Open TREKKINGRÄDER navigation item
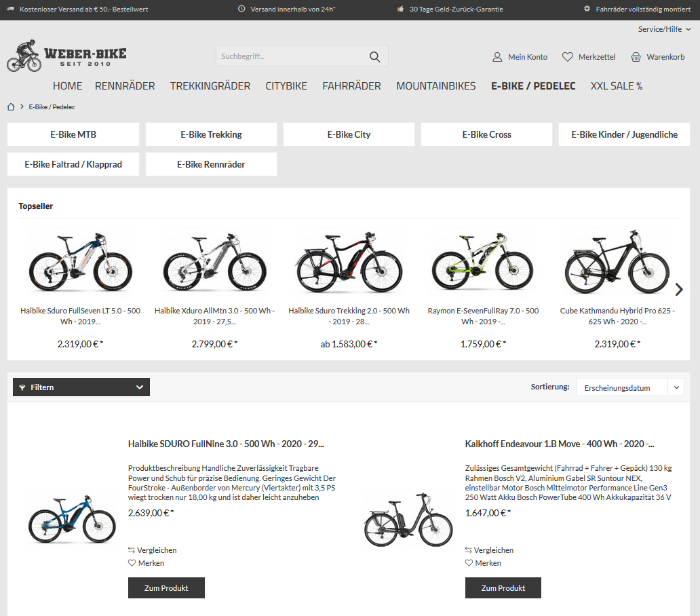This screenshot has width=700, height=616. 210,86
